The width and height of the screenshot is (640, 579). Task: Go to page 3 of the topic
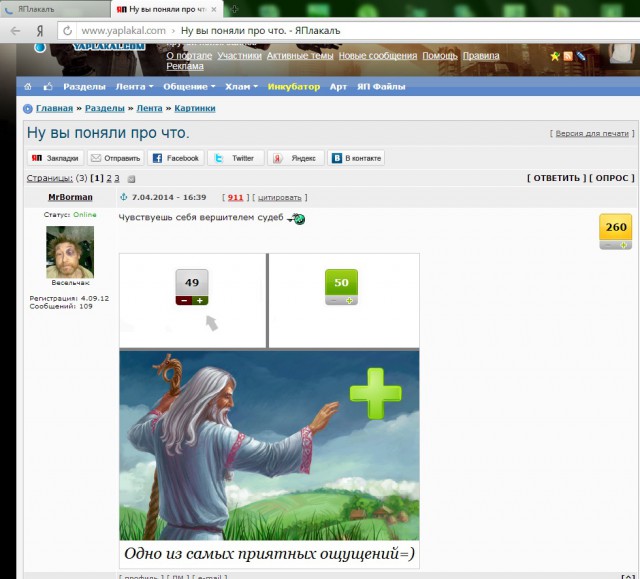pos(117,178)
